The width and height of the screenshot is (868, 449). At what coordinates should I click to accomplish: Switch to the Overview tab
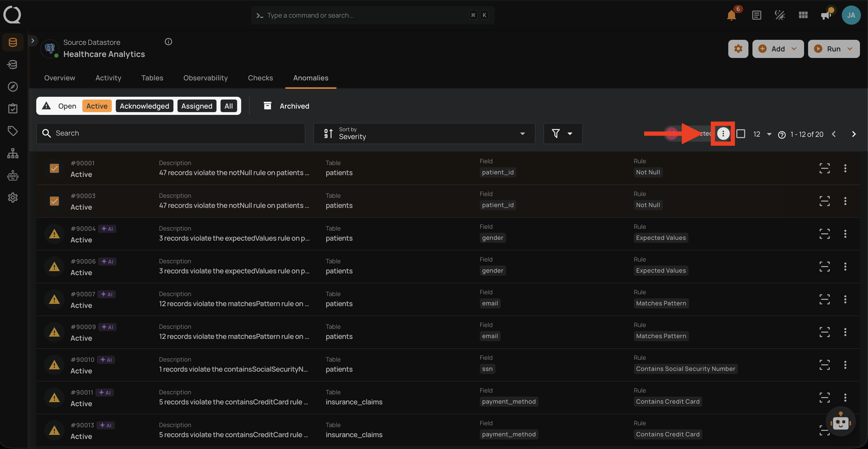tap(60, 78)
